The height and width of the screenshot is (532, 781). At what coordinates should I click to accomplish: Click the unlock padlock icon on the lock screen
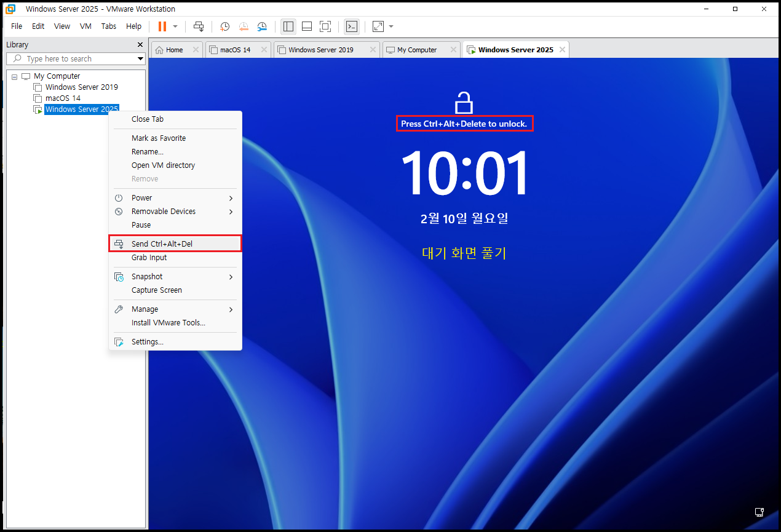[x=464, y=102]
